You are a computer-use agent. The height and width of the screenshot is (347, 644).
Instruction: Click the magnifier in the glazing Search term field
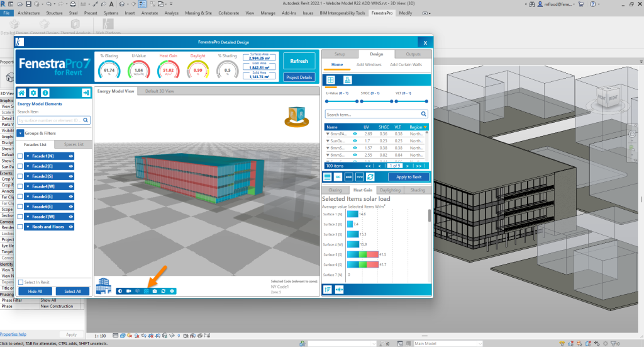click(423, 114)
